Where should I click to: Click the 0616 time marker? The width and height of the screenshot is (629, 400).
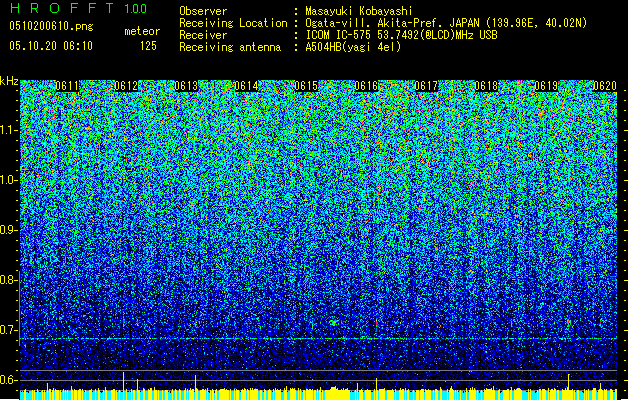tap(366, 86)
